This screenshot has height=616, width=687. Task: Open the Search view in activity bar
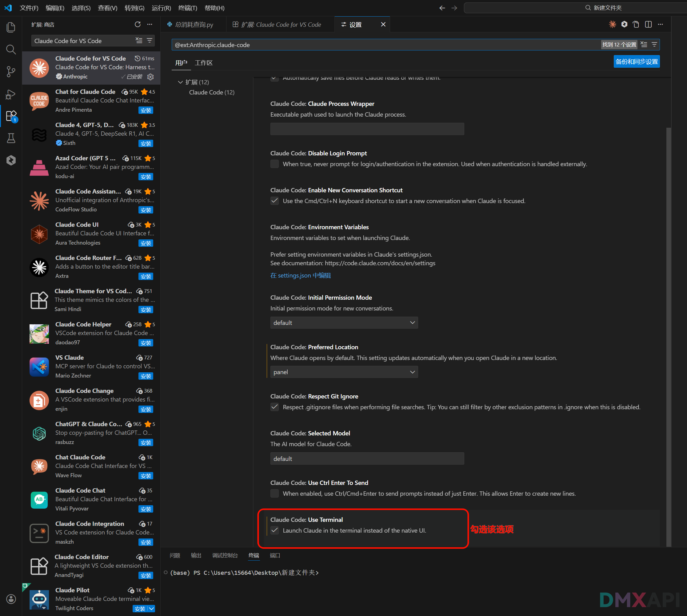pyautogui.click(x=11, y=50)
